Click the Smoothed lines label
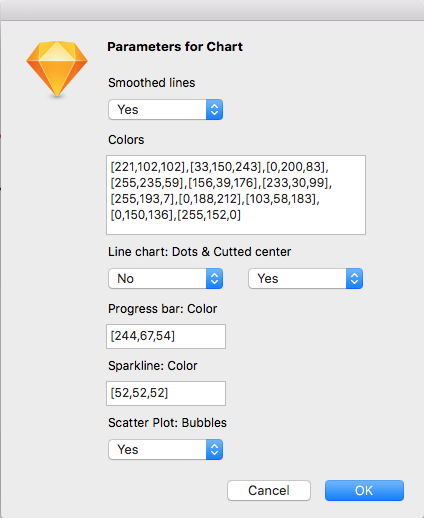The height and width of the screenshot is (518, 424). coord(152,83)
